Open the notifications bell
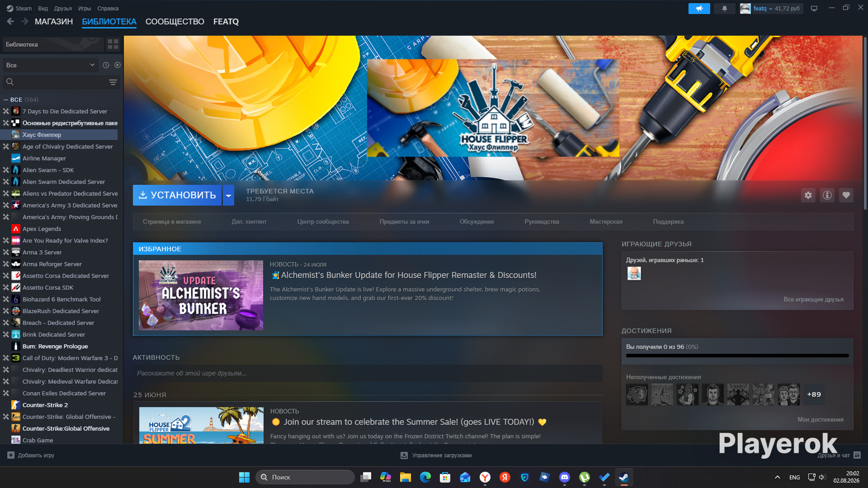This screenshot has height=488, width=868. (x=724, y=8)
